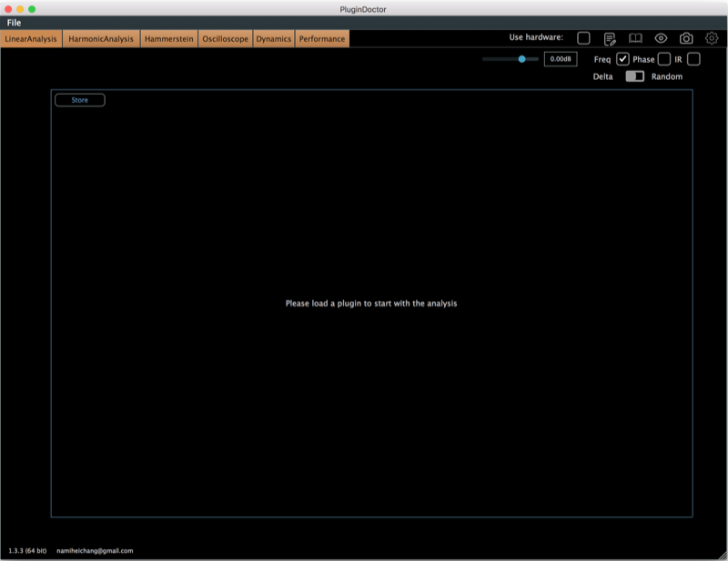Click the Store button
The width and height of the screenshot is (728, 561).
pos(80,100)
